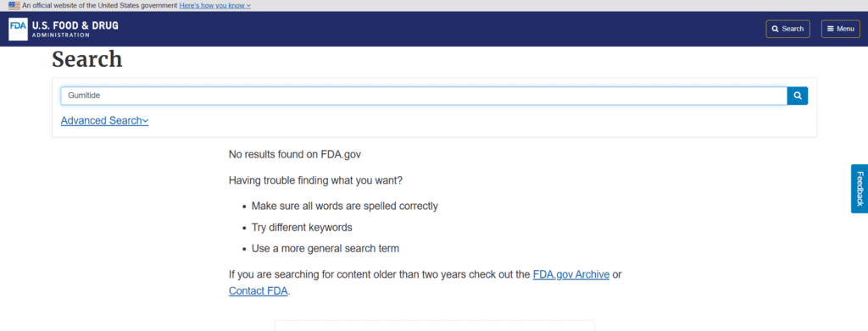The height and width of the screenshot is (331, 868).
Task: Open the Feedback side tab
Action: [860, 189]
